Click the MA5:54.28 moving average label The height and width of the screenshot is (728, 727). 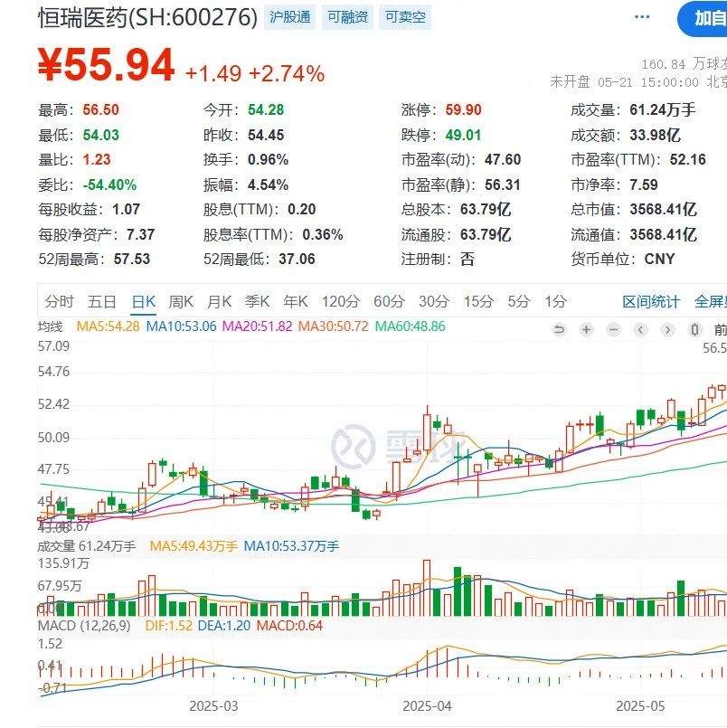coord(108,326)
